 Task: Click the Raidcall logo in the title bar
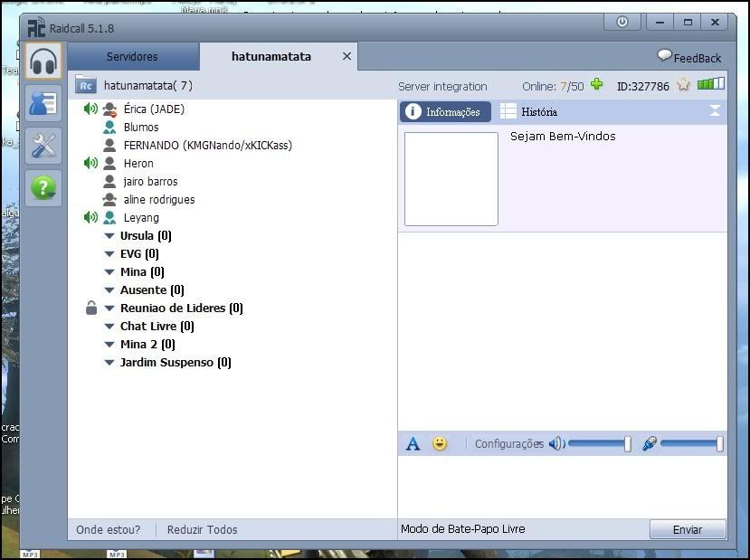coord(36,27)
